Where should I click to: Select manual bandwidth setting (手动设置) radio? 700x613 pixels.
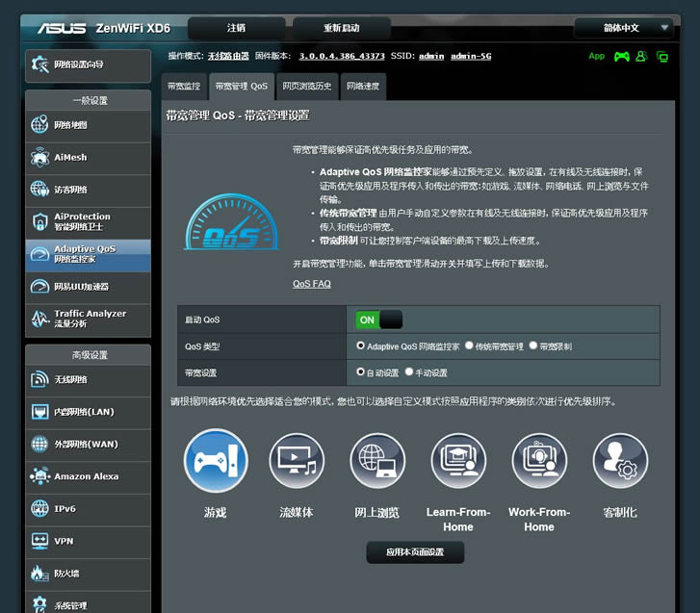[409, 371]
